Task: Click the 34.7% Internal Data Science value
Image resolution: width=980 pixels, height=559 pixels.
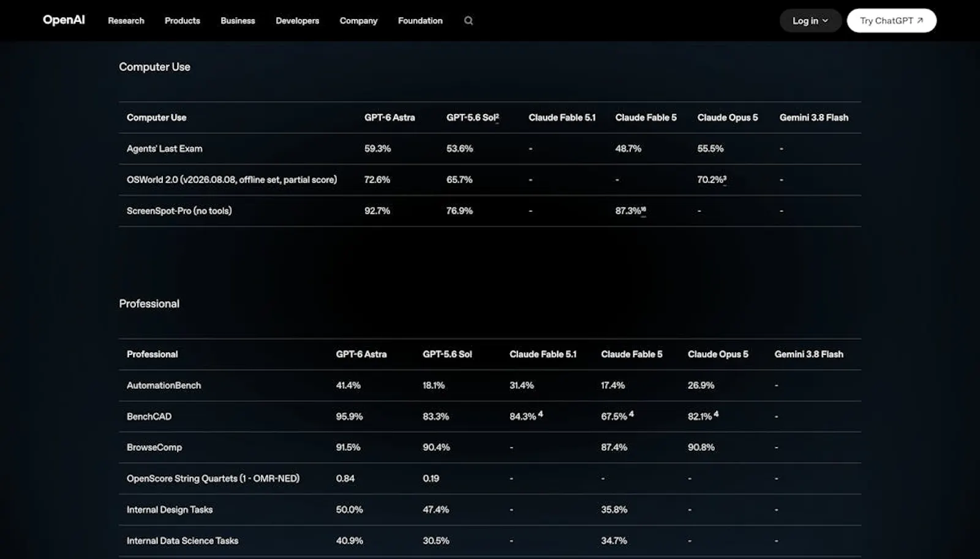Action: coord(614,541)
